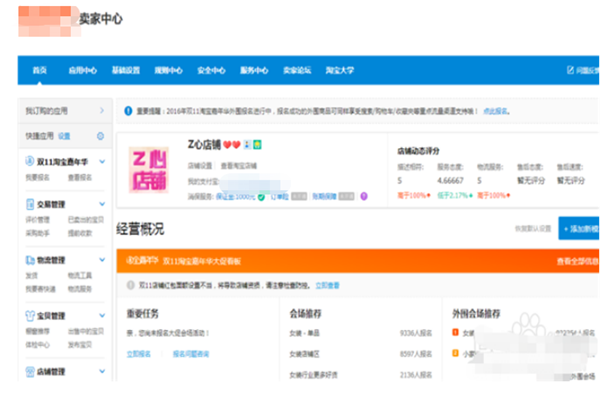The height and width of the screenshot is (400, 600).
Task: Expand the 我订购的应用 arrow
Action: [x=101, y=110]
